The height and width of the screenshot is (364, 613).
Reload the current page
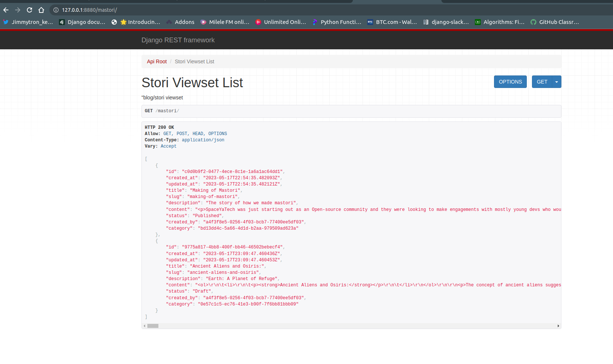click(x=29, y=10)
